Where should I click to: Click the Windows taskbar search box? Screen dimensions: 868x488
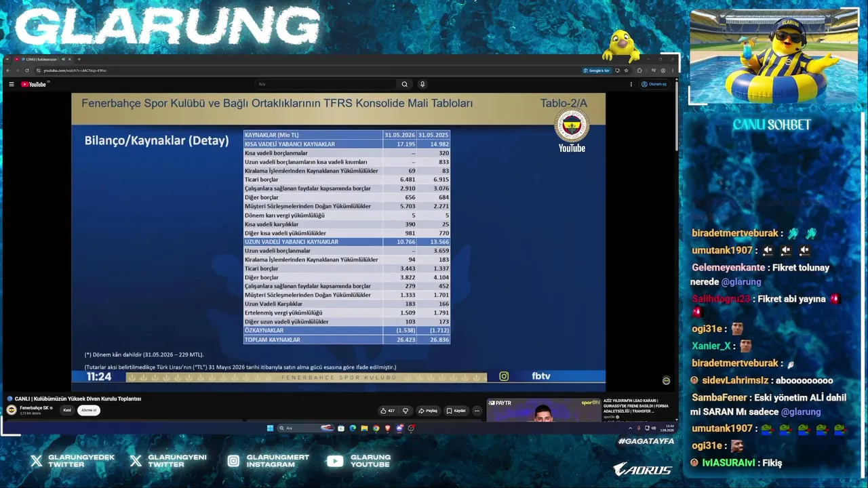click(x=306, y=428)
